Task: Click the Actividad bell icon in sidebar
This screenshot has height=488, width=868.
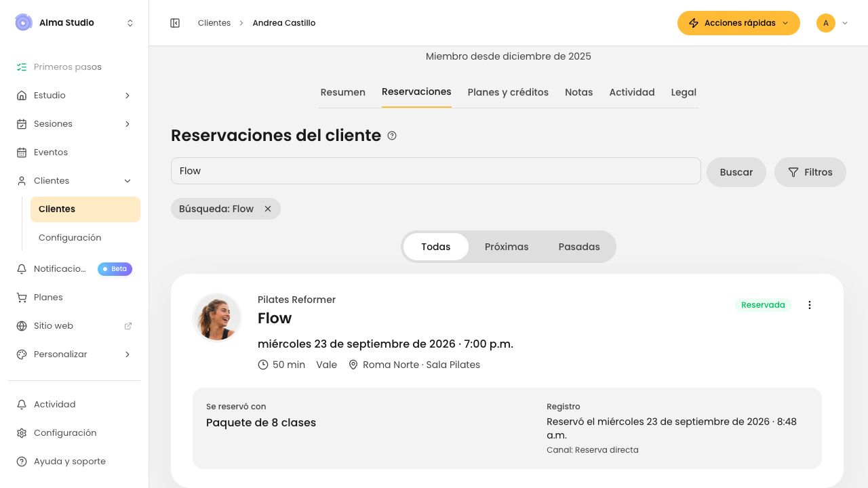Action: [x=22, y=405]
